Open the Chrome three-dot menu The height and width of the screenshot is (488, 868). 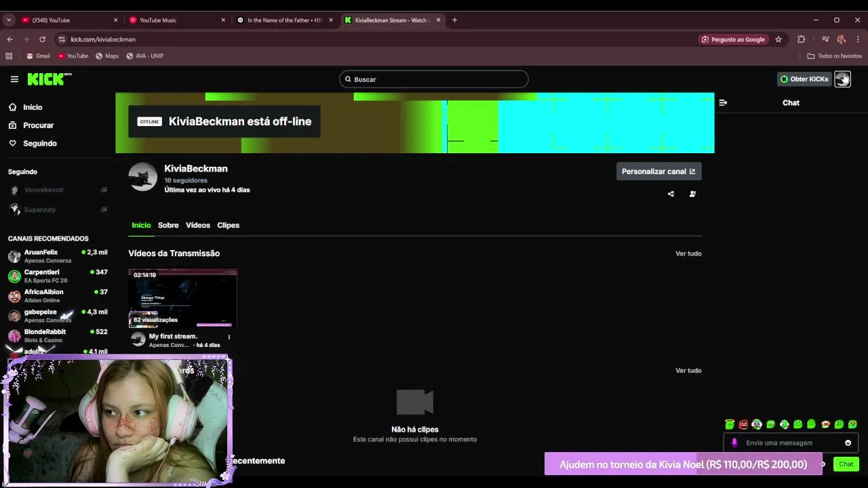(858, 39)
